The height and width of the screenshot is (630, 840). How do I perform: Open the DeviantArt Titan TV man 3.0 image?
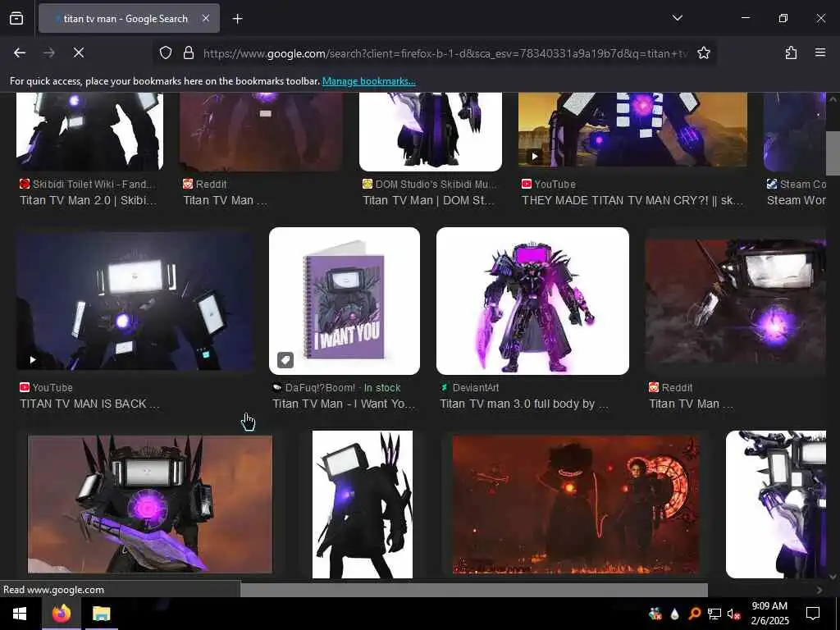[532, 300]
